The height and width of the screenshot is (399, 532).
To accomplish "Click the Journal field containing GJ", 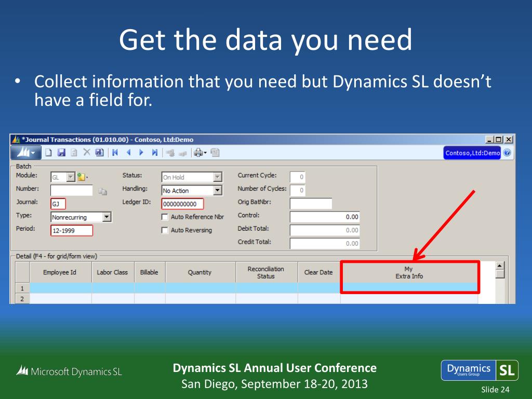I will [58, 204].
